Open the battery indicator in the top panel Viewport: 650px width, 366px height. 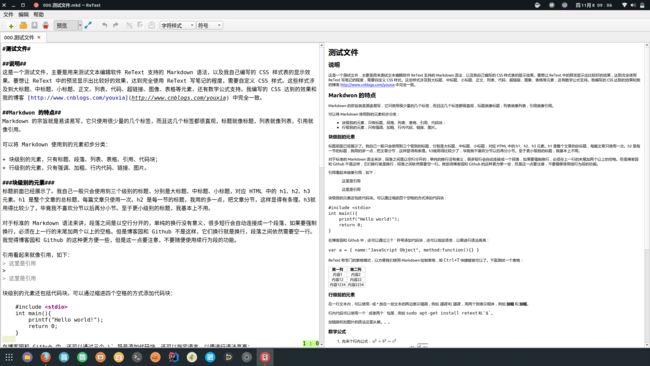pyautogui.click(x=642, y=5)
